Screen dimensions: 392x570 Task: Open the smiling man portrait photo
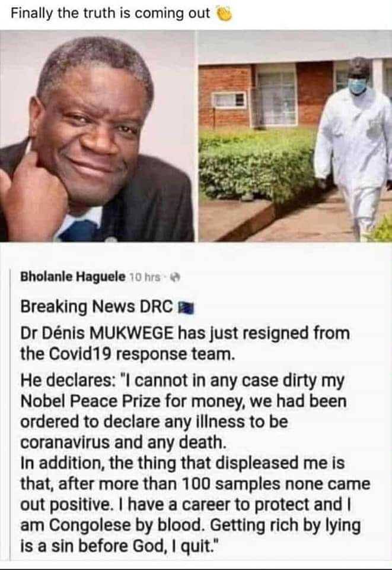(97, 137)
